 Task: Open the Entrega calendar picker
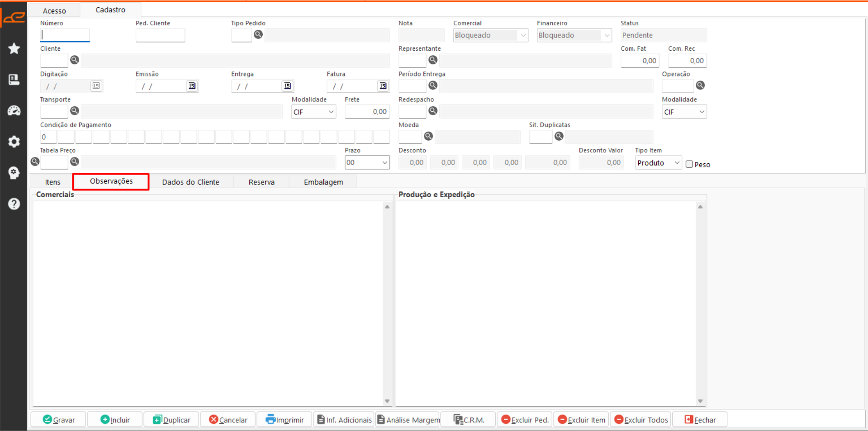tap(287, 85)
